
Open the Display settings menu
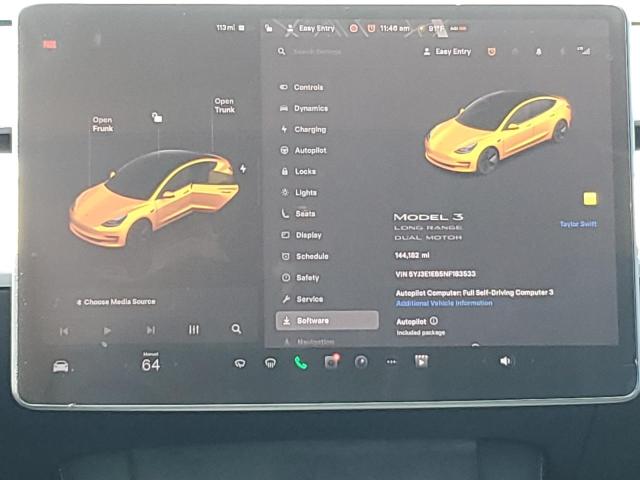[302, 235]
